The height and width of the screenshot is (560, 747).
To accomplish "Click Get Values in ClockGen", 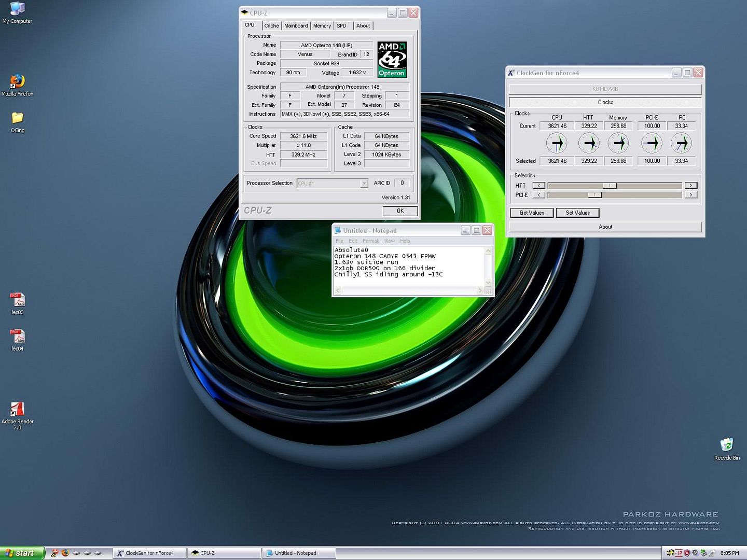I will tap(532, 213).
